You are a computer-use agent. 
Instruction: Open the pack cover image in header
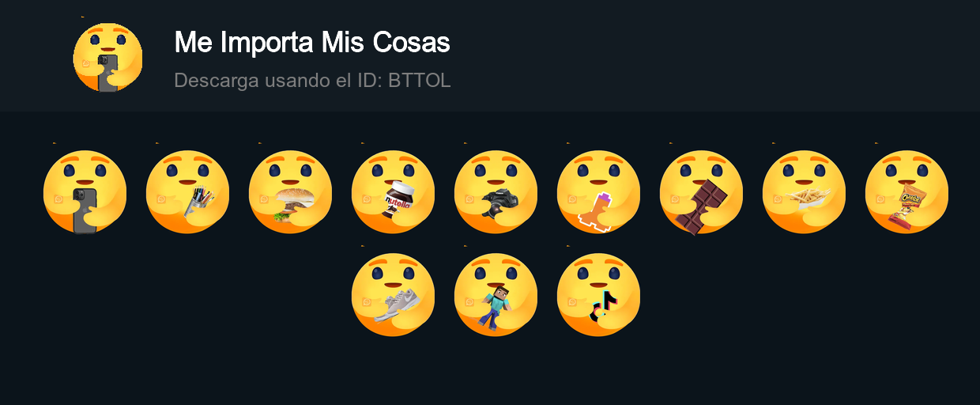coord(107,58)
